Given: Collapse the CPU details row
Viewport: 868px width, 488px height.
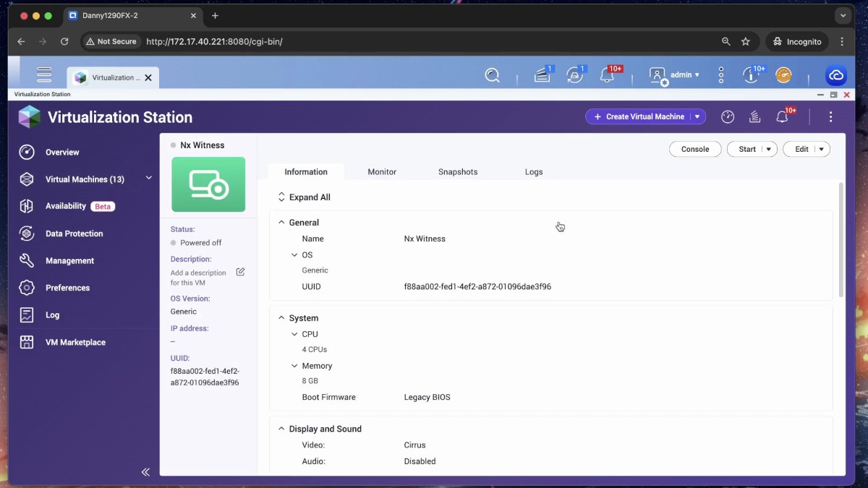Looking at the screenshot, I should [x=294, y=334].
